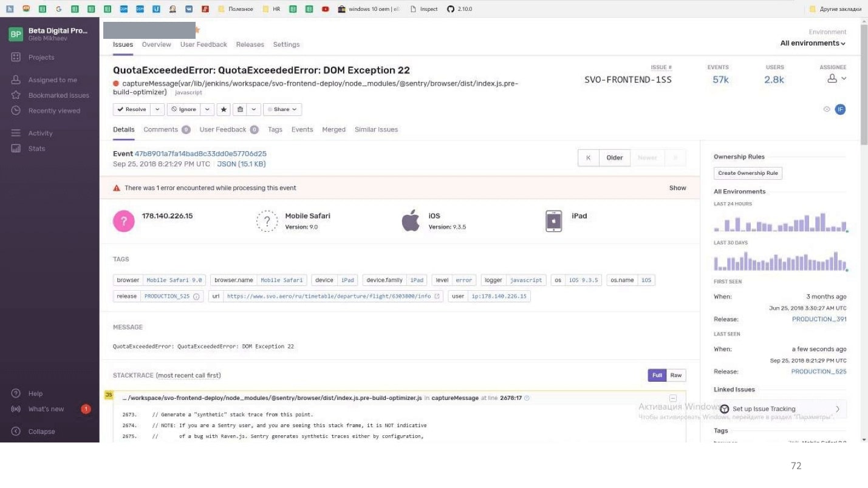This screenshot has width=868, height=488.
Task: Click info icon next to PRODUCTION_525 release
Action: point(196,296)
